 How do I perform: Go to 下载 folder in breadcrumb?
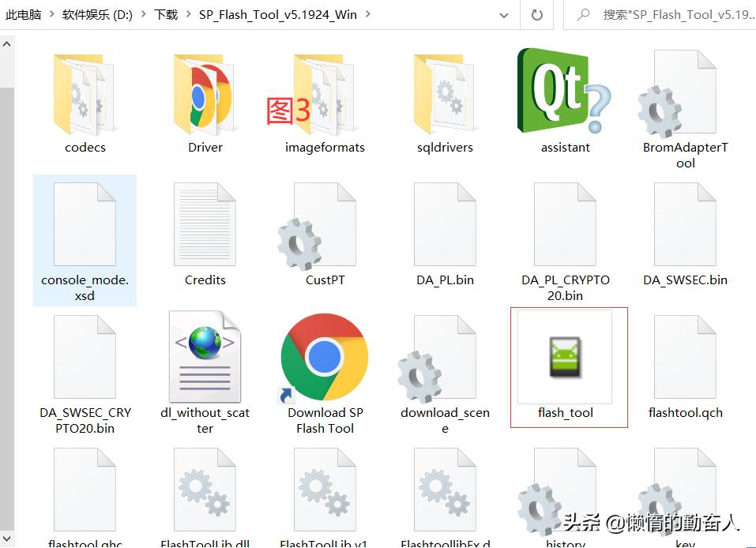pos(166,14)
